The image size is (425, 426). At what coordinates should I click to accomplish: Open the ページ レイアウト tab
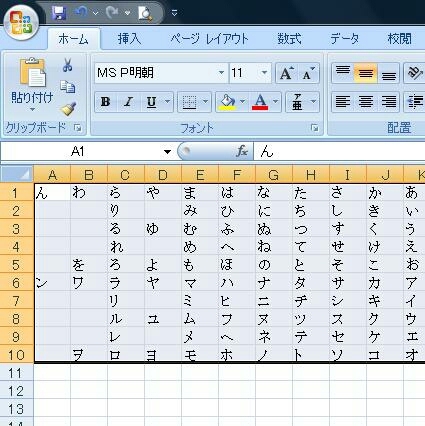(209, 39)
